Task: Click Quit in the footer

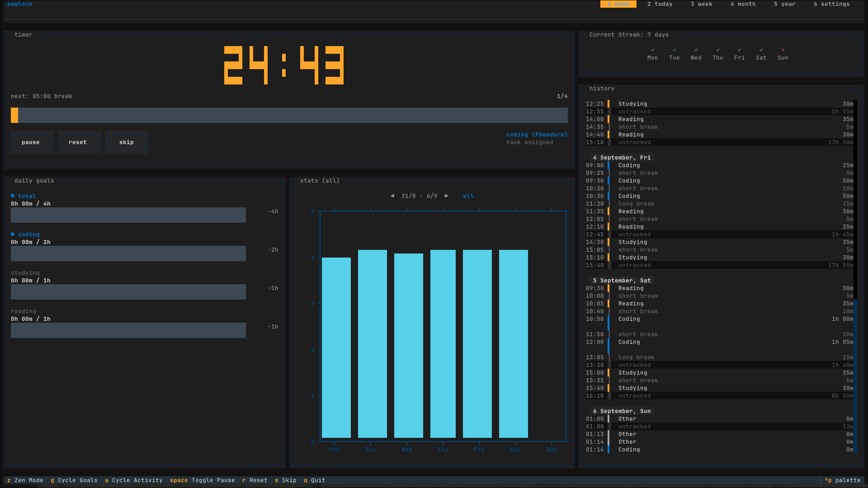Action: pyautogui.click(x=315, y=480)
